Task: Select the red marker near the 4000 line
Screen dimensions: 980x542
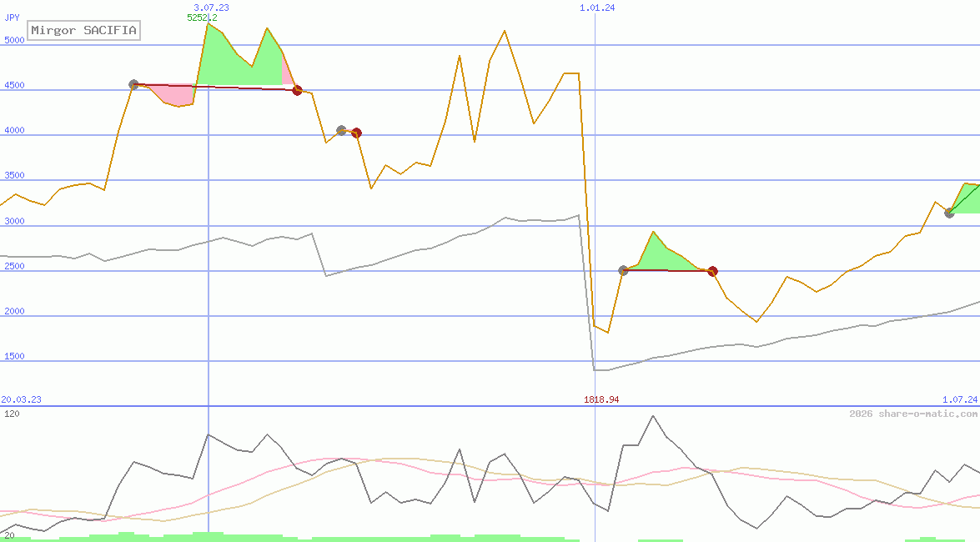Action: (x=356, y=133)
